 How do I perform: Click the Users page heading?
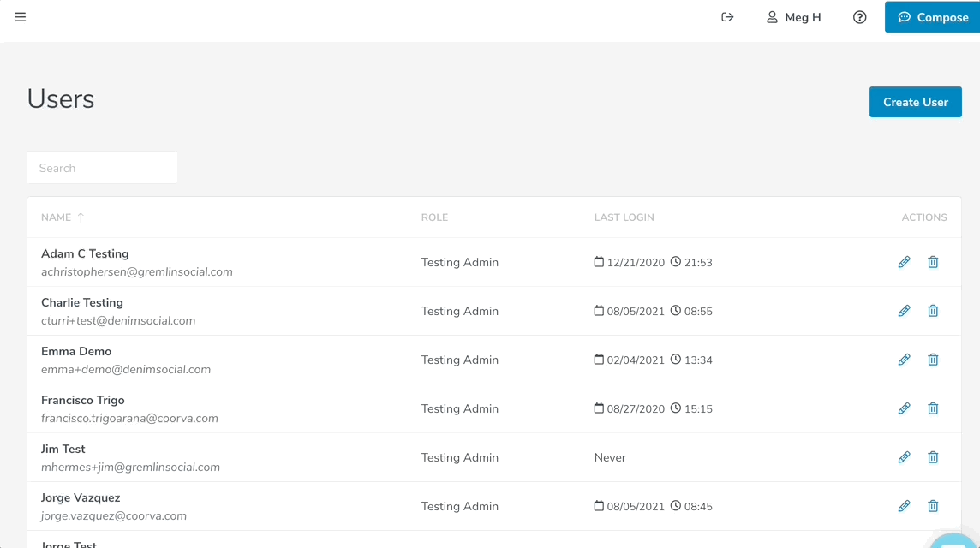tap(61, 98)
